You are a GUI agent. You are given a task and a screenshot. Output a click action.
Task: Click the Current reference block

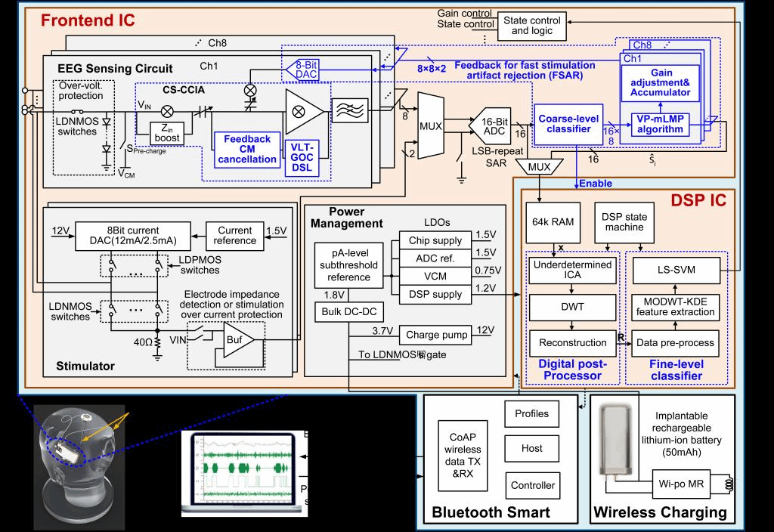(234, 236)
